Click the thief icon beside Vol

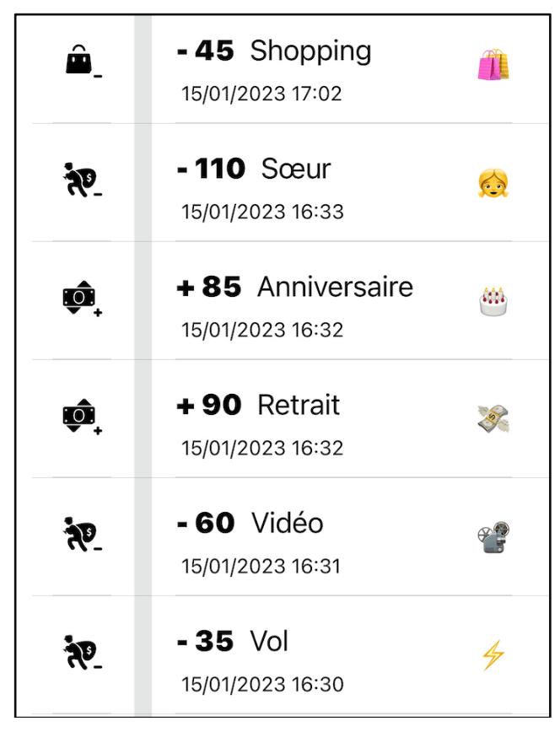pos(82,654)
